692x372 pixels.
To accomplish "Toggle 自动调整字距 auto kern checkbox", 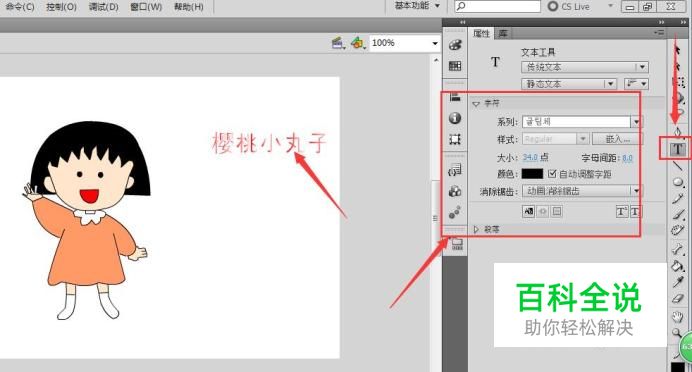I will tap(552, 174).
